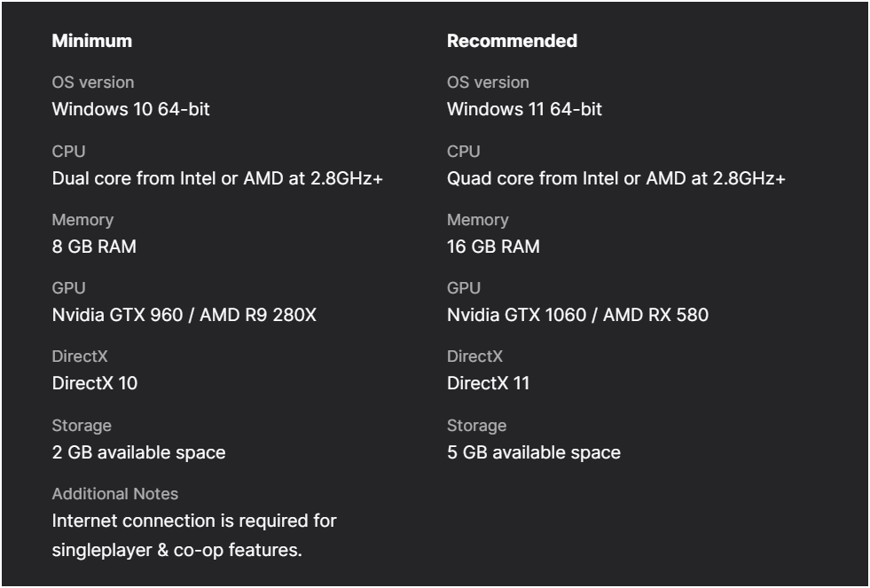Click Nvidia GTX 1060 / AMD RX 580 text
Screen dimensions: 870x588
pos(577,315)
